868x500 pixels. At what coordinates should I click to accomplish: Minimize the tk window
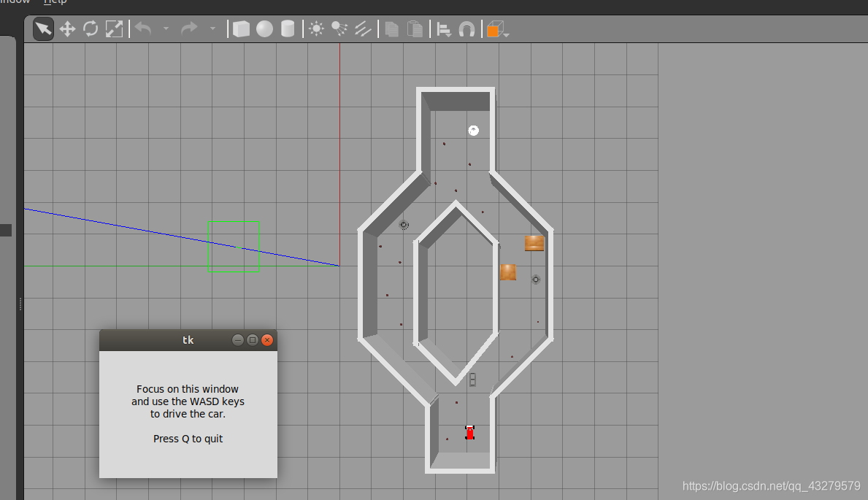(238, 340)
